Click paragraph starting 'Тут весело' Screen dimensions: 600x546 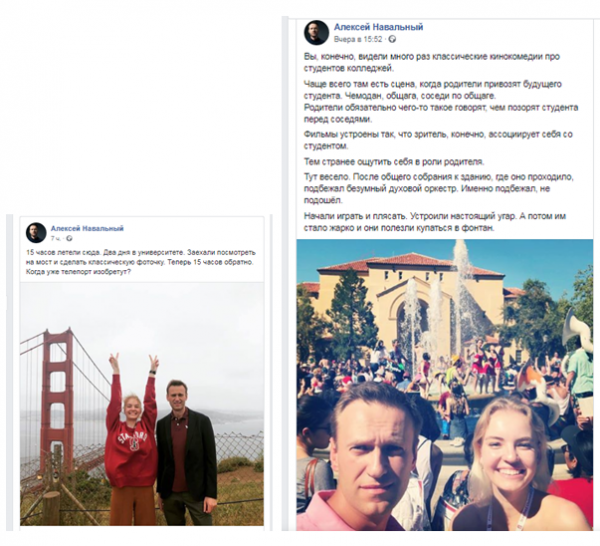[x=439, y=188]
